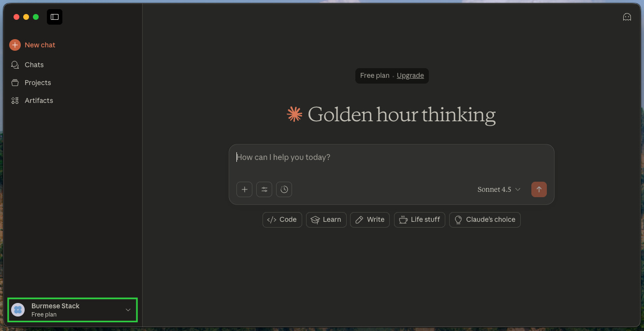644x331 pixels.
Task: Focus the 'How can I help you today?' field
Action: click(x=391, y=158)
